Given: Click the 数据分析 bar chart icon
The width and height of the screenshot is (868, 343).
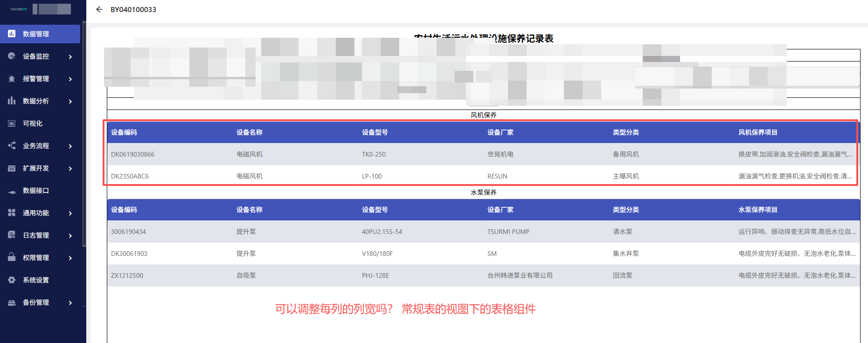Looking at the screenshot, I should coord(12,101).
